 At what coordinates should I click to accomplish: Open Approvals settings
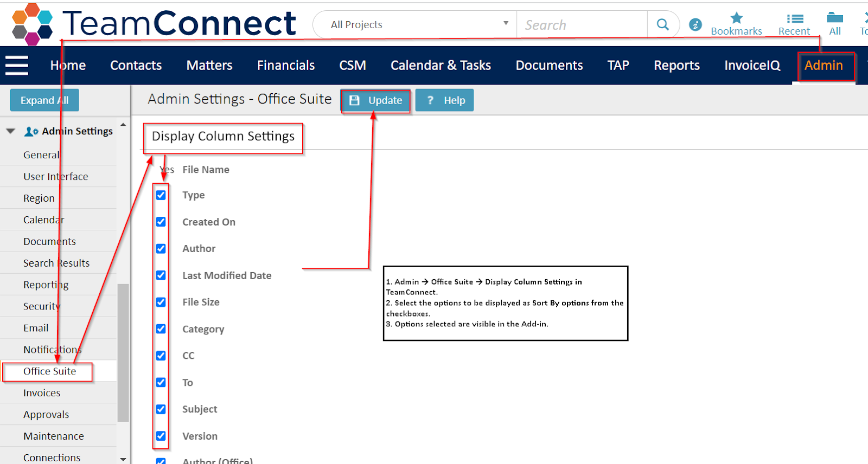tap(46, 415)
